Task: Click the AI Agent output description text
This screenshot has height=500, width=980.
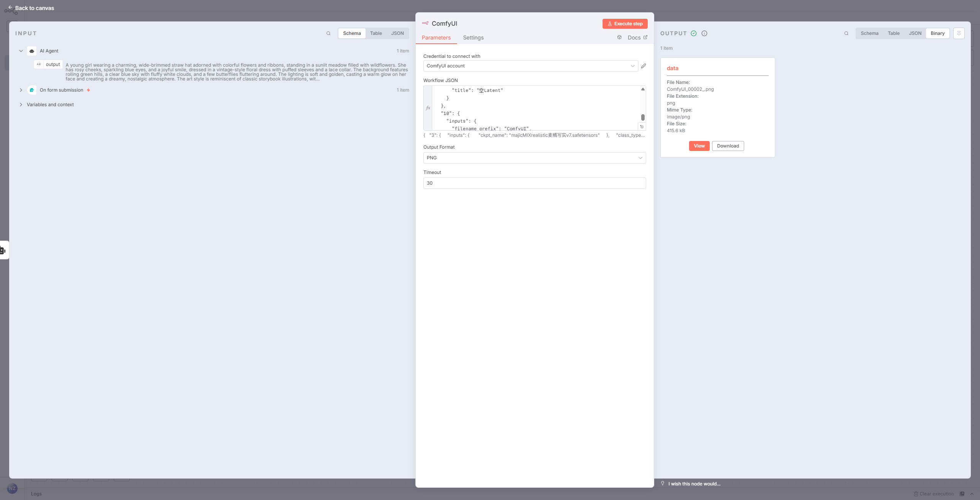Action: (237, 72)
